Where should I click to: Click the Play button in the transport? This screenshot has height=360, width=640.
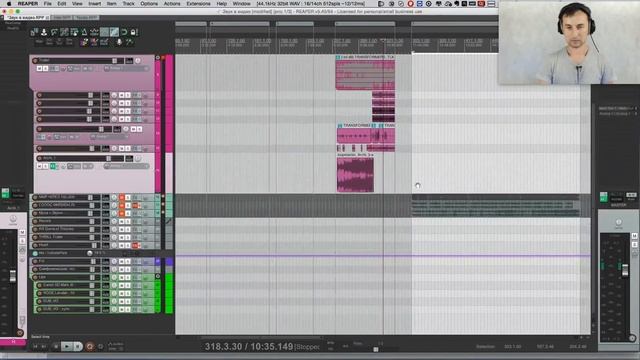tap(67, 347)
